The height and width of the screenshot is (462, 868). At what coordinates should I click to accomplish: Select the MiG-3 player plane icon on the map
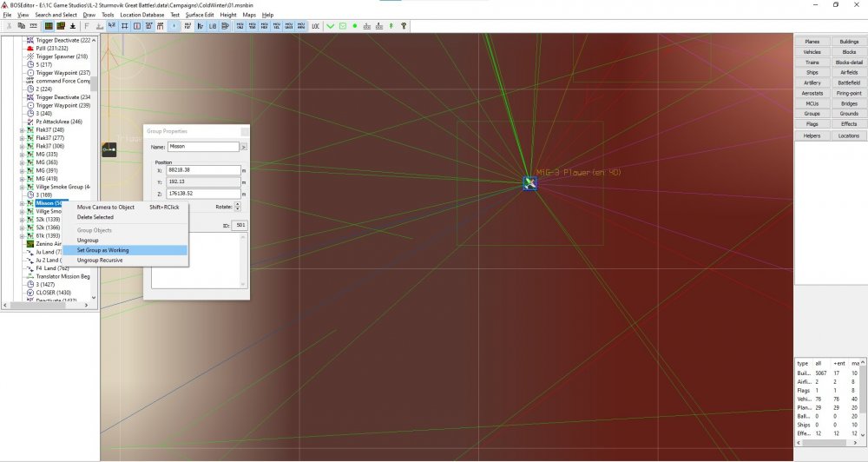click(529, 183)
